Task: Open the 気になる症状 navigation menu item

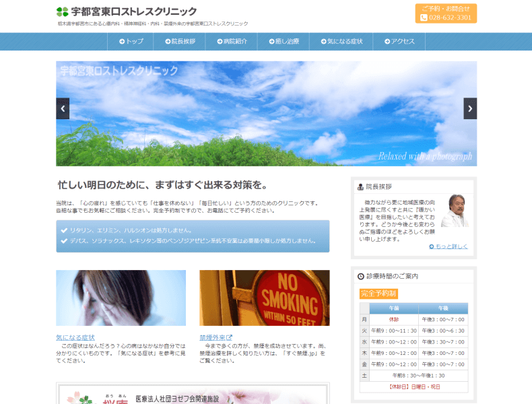Action: pos(341,41)
